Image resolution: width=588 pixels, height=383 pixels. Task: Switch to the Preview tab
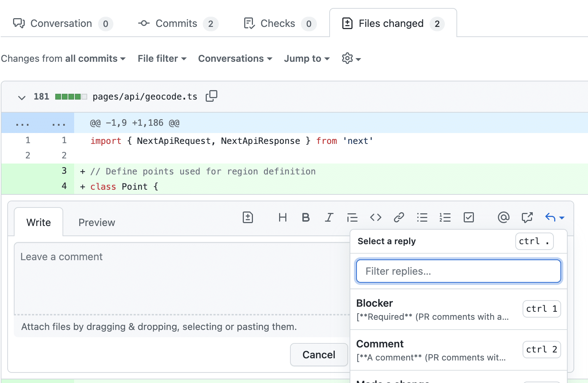[96, 222]
